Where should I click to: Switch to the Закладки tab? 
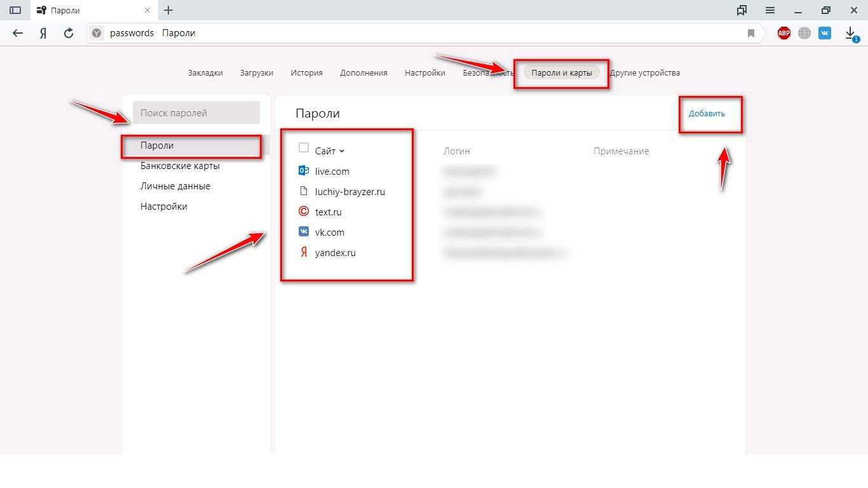[x=205, y=72]
